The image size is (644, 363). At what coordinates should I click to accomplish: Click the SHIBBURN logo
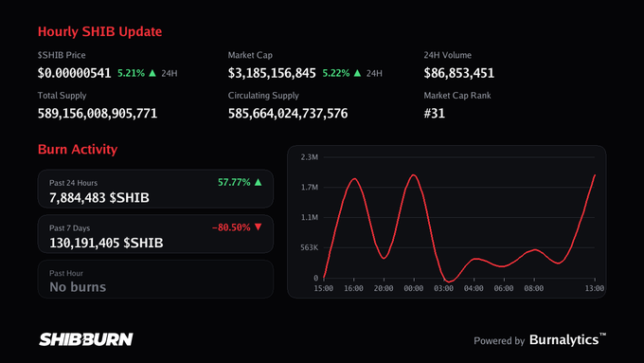click(86, 339)
